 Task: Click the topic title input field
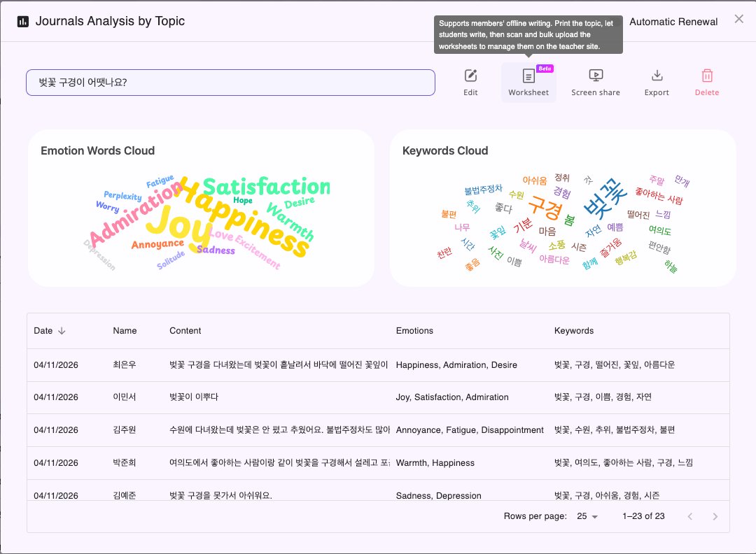coord(230,83)
